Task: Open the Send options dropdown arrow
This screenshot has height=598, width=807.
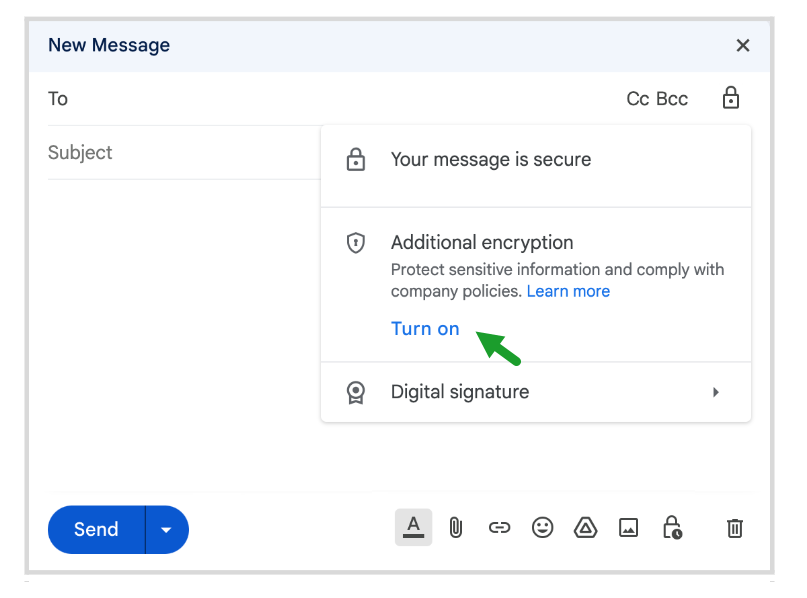Action: point(166,530)
